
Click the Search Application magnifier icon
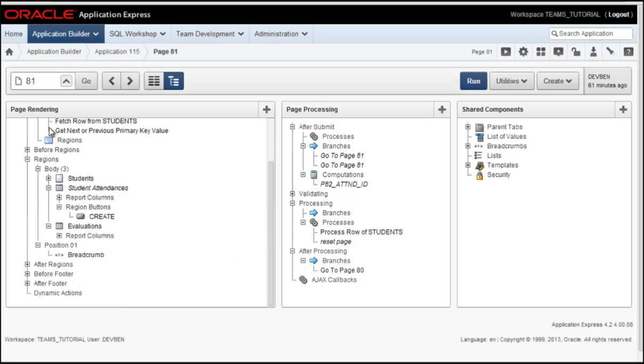click(555, 34)
